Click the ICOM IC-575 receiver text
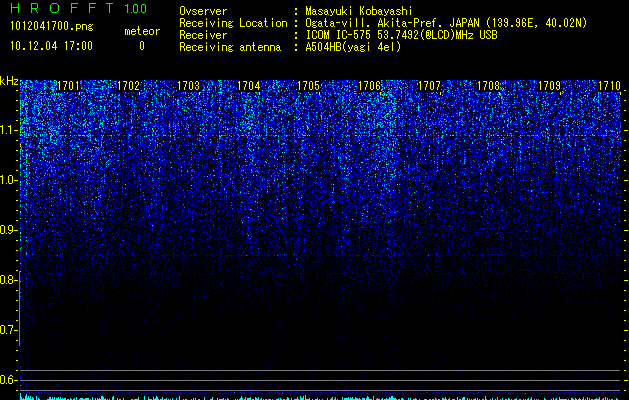629x400 pixels. tap(401, 35)
